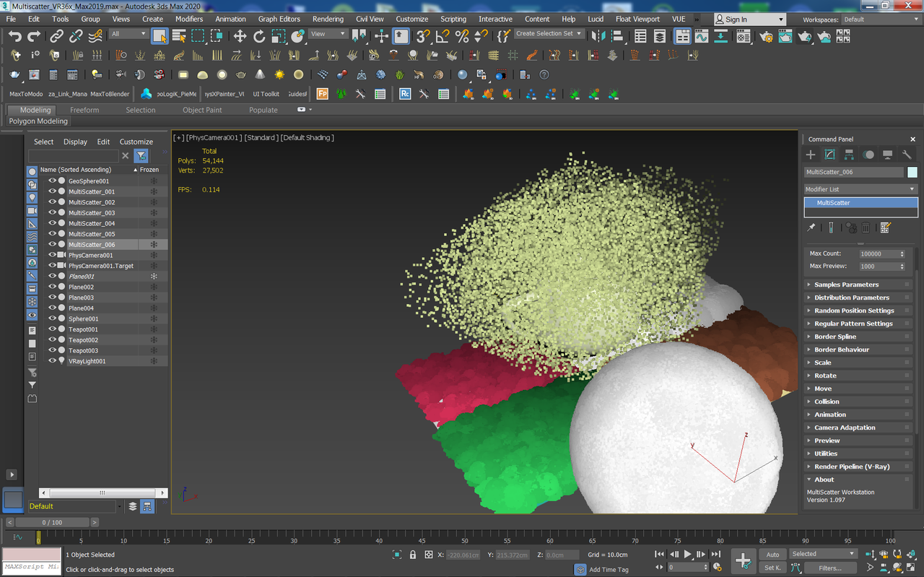Click the Sign In button
Screen dimensions: 924x577
point(749,19)
